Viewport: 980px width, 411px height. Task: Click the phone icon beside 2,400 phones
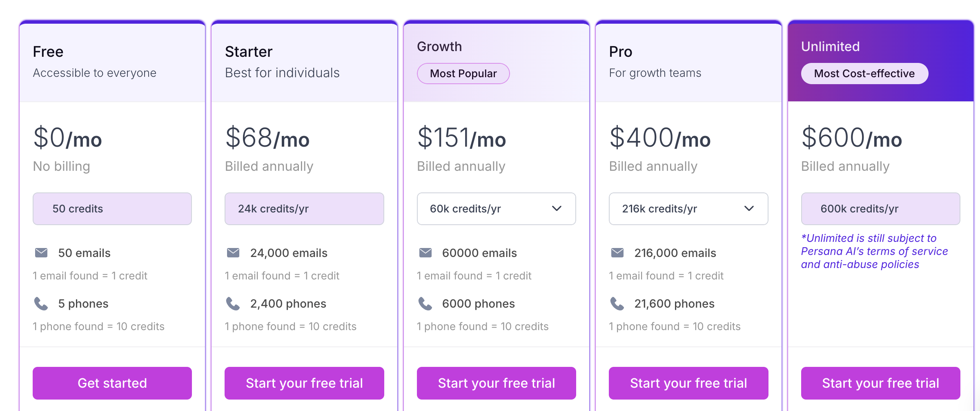(233, 304)
